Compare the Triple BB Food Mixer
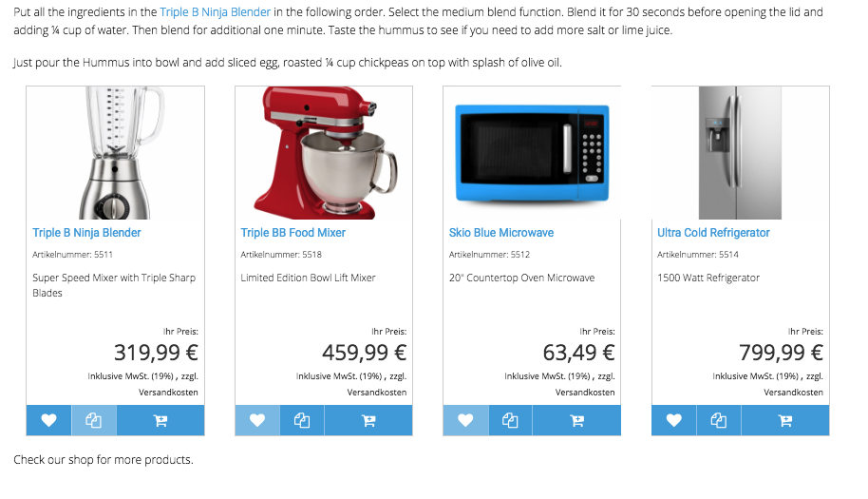868x499 pixels. tap(302, 420)
